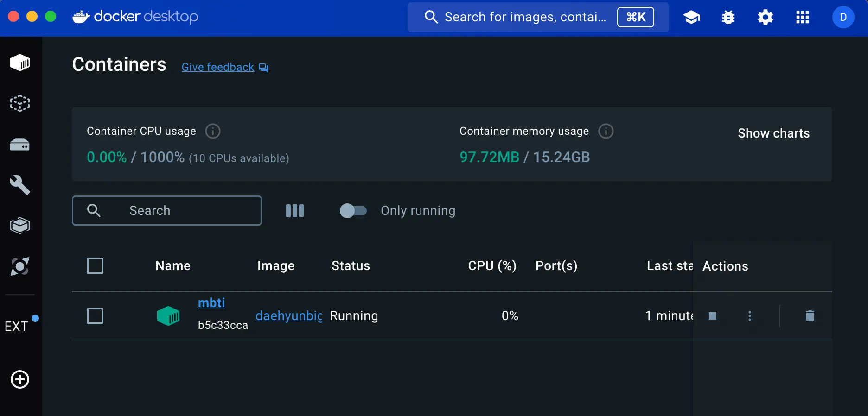868x416 pixels.
Task: Click CPU usage info icon
Action: point(213,131)
